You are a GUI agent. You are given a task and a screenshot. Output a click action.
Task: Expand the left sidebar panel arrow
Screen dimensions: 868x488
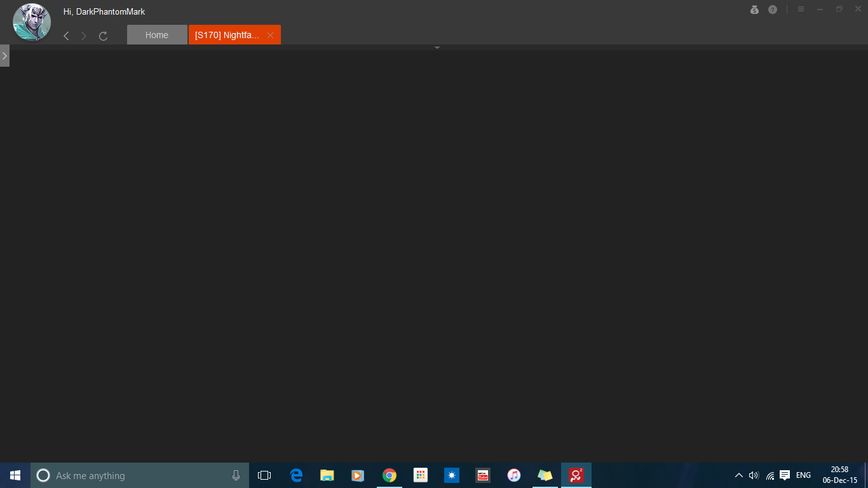coord(4,56)
